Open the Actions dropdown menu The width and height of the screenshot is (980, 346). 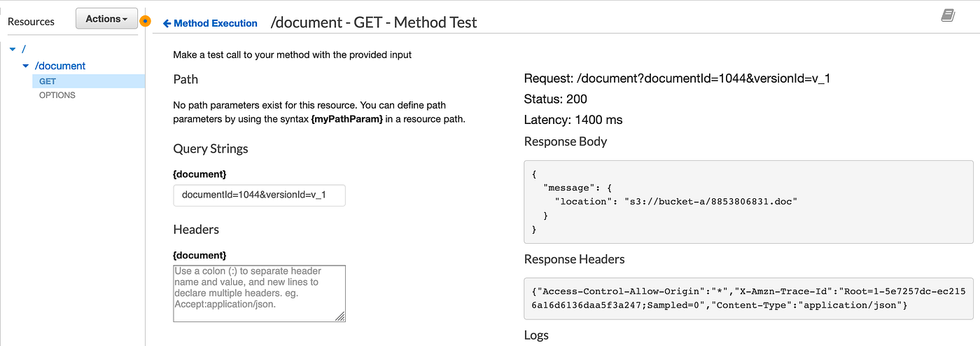pyautogui.click(x=106, y=20)
